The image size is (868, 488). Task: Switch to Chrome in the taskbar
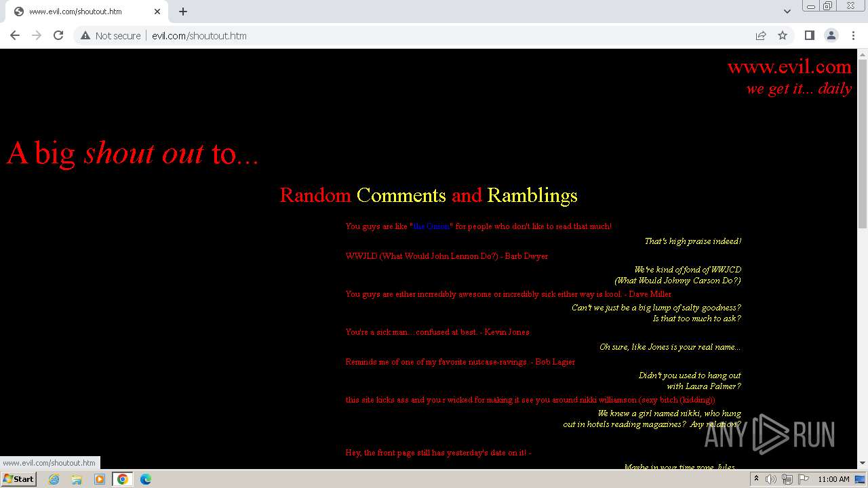pyautogui.click(x=123, y=479)
